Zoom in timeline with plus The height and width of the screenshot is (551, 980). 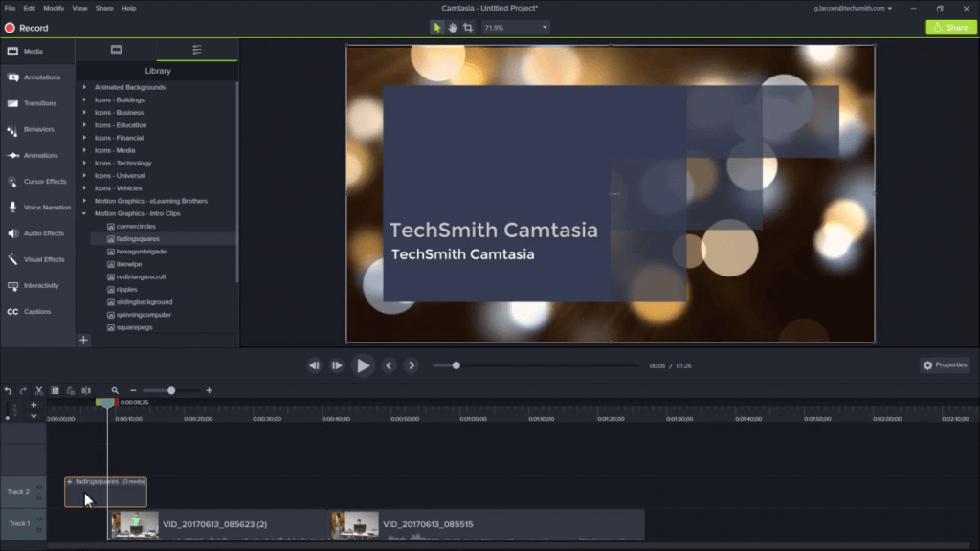pos(210,391)
